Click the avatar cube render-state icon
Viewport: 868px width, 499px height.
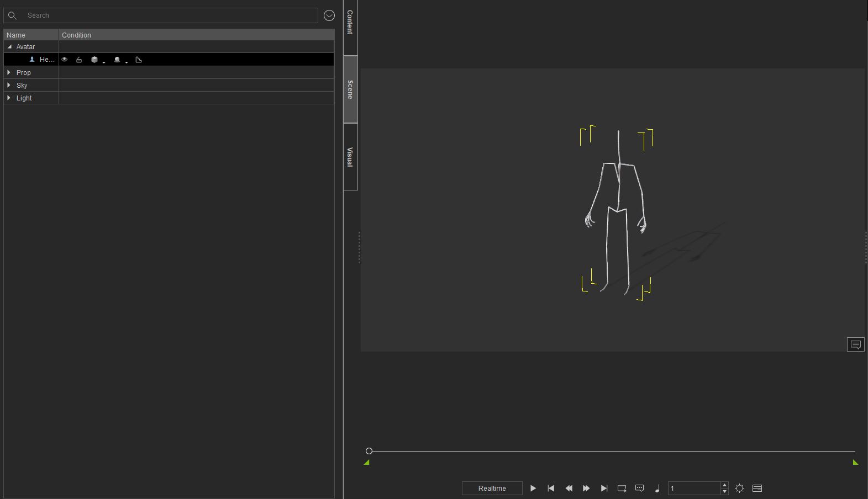pyautogui.click(x=94, y=60)
